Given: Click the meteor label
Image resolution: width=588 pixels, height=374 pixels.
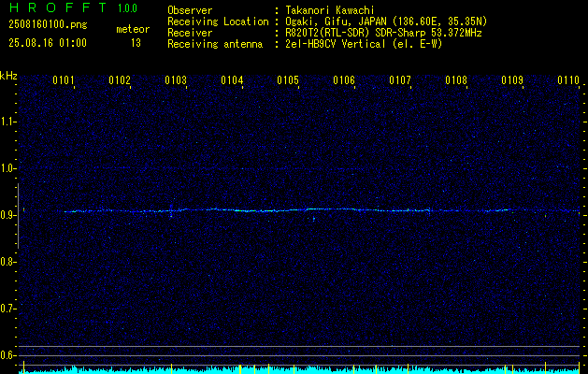Looking at the screenshot, I should 133,29.
